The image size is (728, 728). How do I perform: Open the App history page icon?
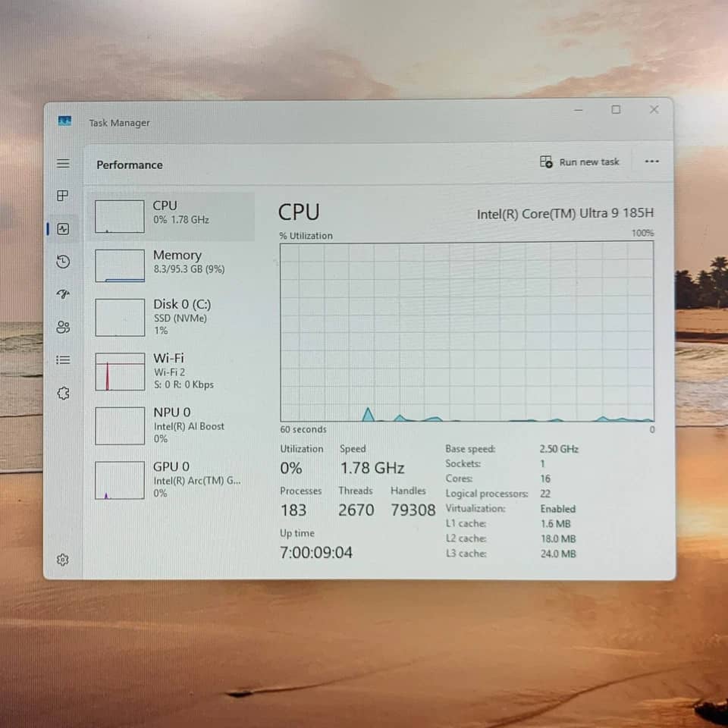tap(63, 262)
